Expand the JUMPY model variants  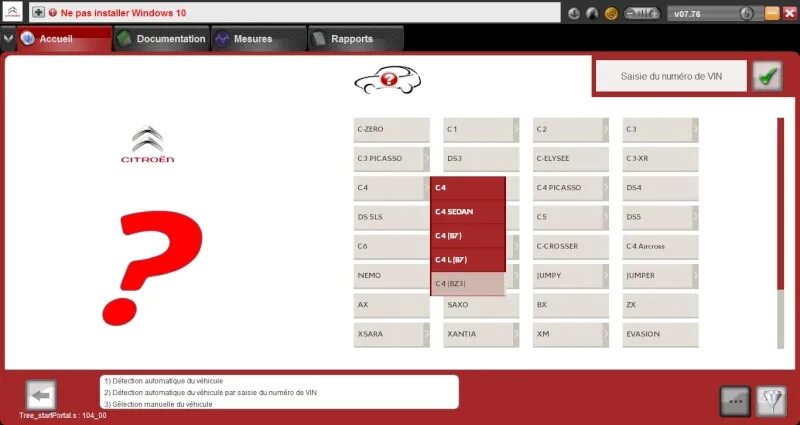click(606, 276)
